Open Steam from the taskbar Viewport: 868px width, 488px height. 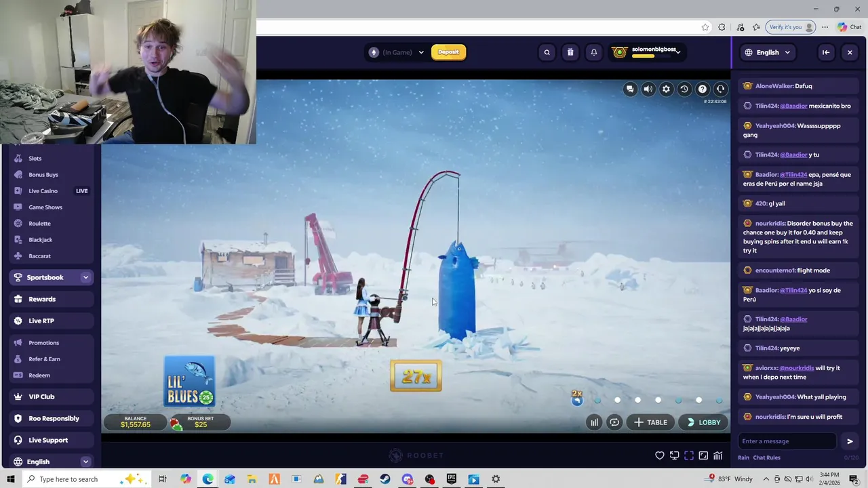point(385,479)
